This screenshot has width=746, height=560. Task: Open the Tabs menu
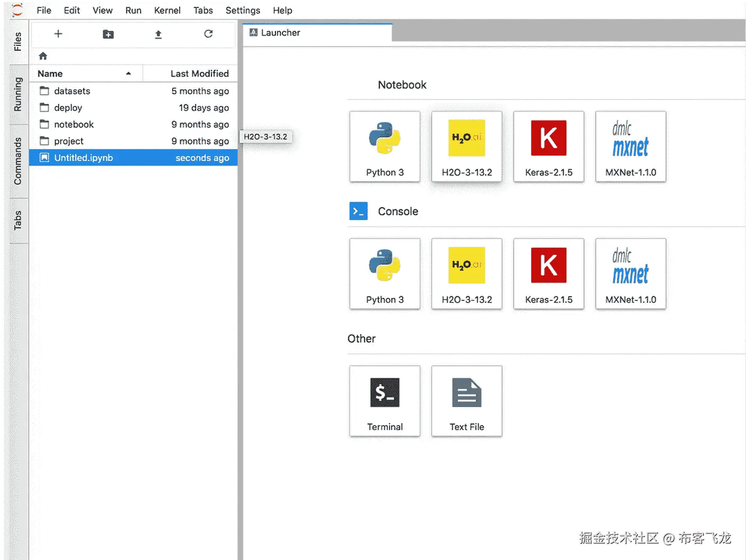203,10
